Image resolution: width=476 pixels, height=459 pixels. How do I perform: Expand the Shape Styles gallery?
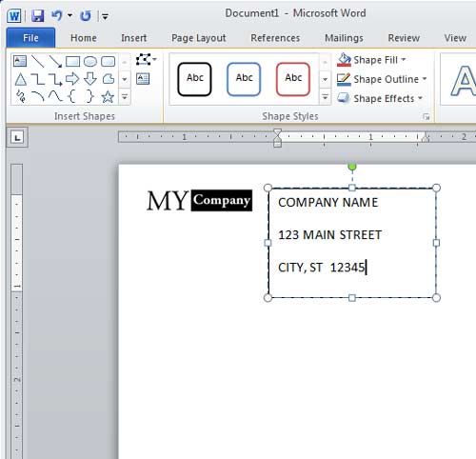325,96
